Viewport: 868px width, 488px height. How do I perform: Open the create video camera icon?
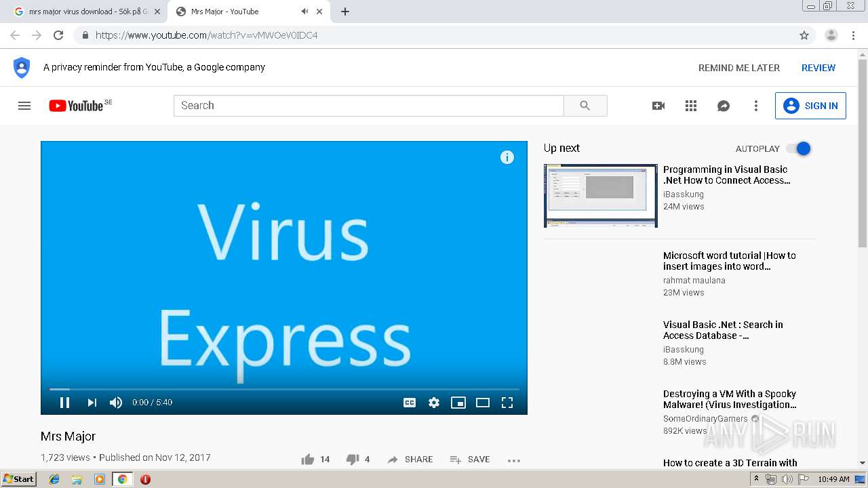click(x=658, y=106)
